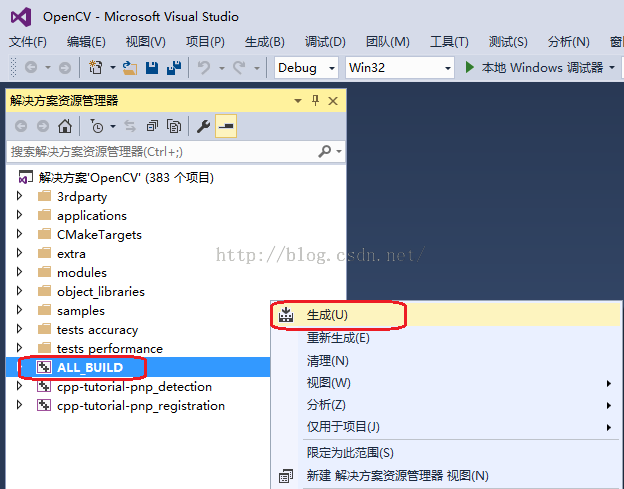Click Solution Explorer Back button
The height and width of the screenshot is (489, 624).
(21, 127)
